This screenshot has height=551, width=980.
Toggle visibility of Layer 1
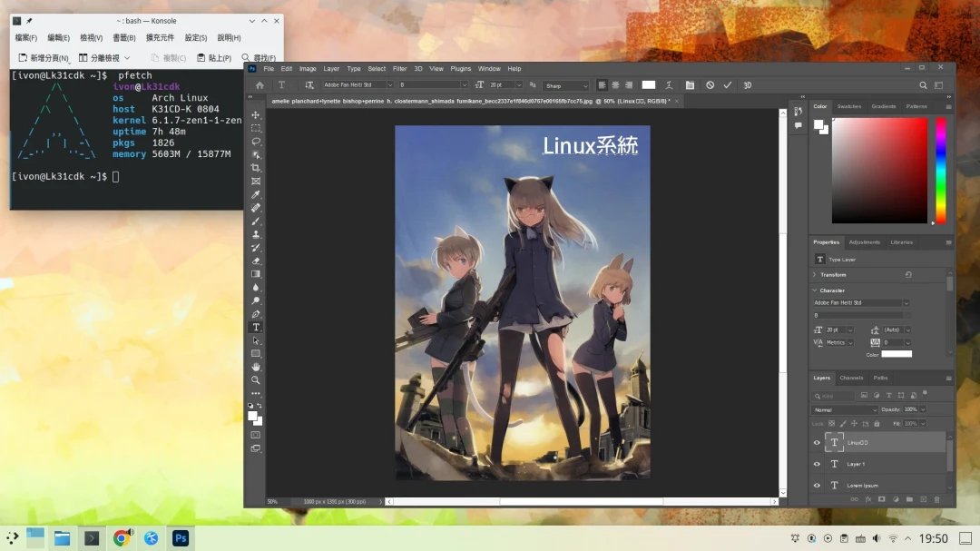[817, 464]
